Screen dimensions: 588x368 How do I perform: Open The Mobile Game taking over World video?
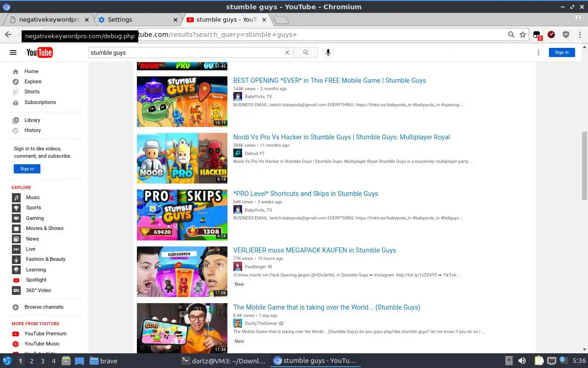click(327, 307)
